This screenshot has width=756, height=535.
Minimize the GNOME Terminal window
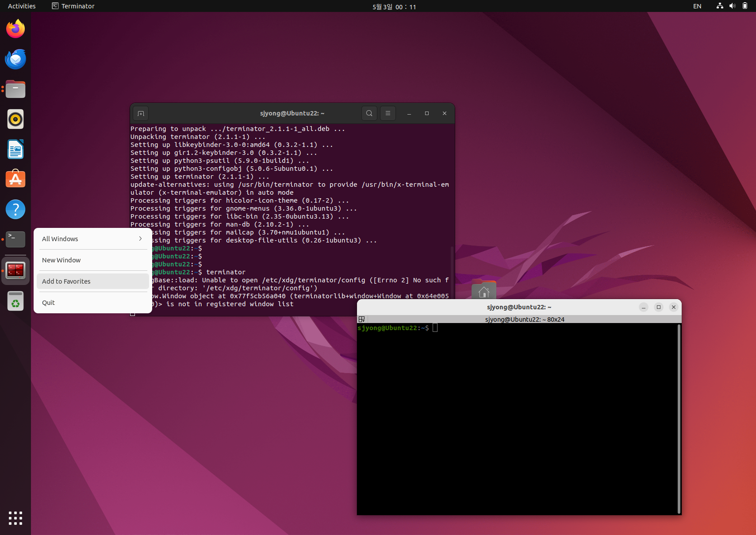tap(409, 113)
